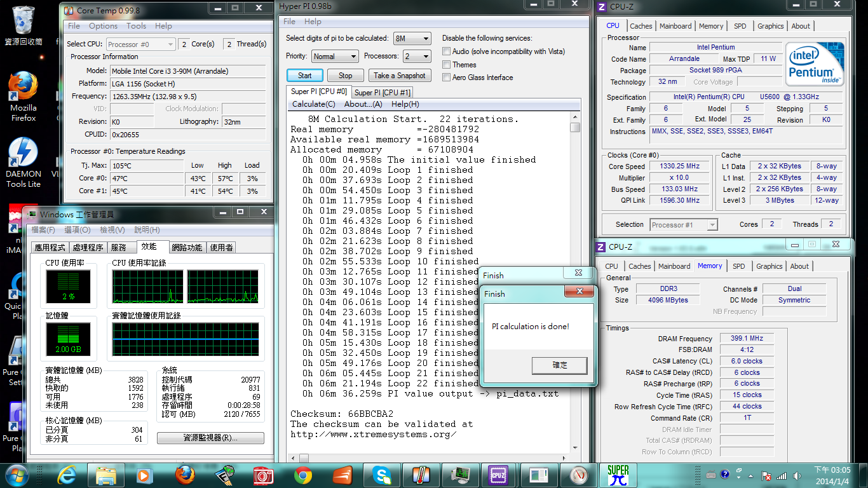Screen dimensions: 868x488
Task: Open Task Manager 檔案(F) menu
Action: [x=43, y=230]
